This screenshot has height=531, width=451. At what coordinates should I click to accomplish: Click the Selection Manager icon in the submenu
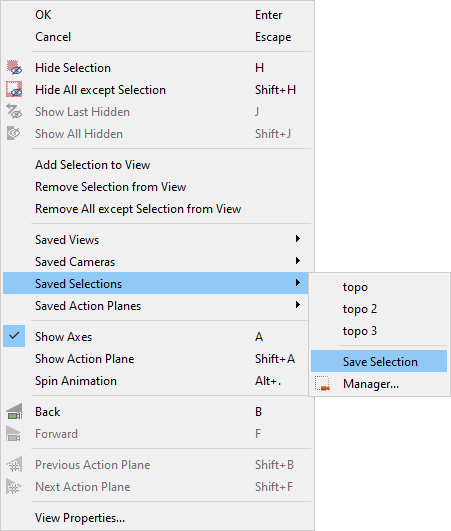[322, 384]
